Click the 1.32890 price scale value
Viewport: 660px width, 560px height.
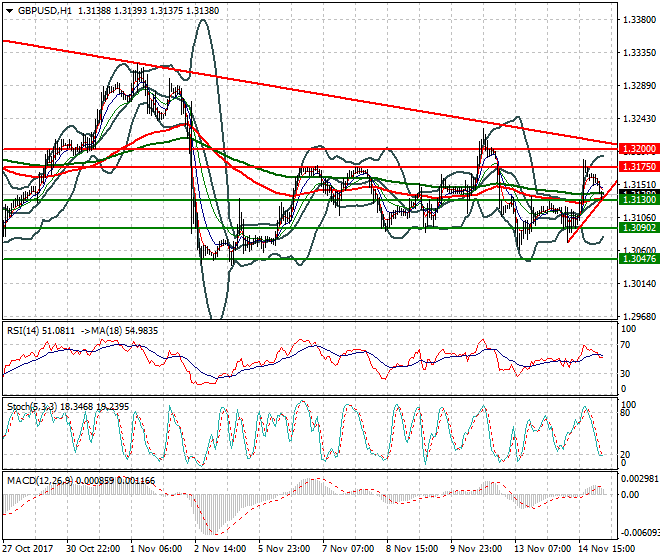(639, 86)
